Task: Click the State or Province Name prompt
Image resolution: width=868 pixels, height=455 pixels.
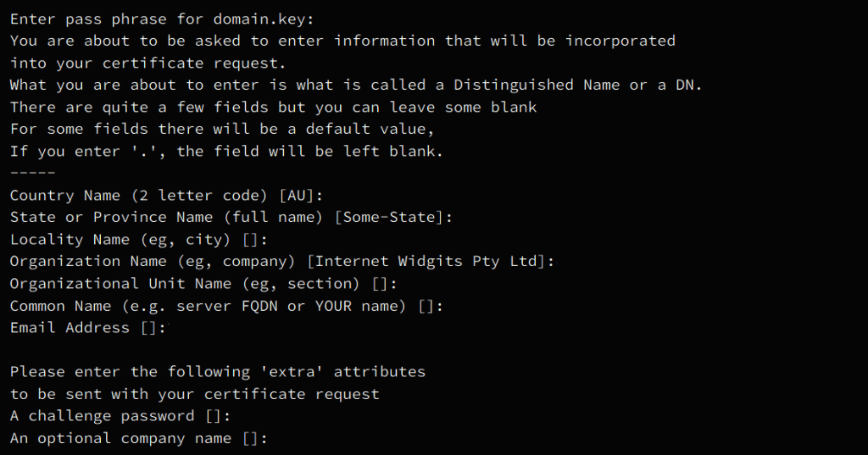Action: (x=231, y=218)
